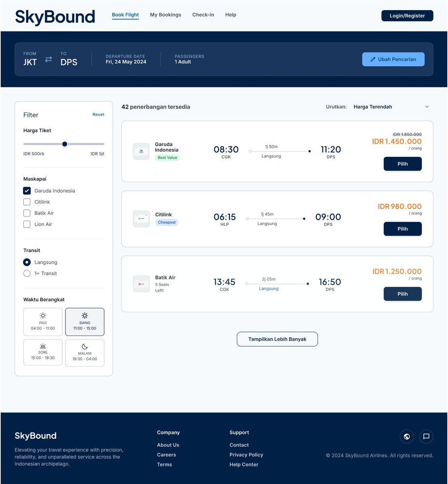Go to My Bookings menu item

tap(165, 15)
